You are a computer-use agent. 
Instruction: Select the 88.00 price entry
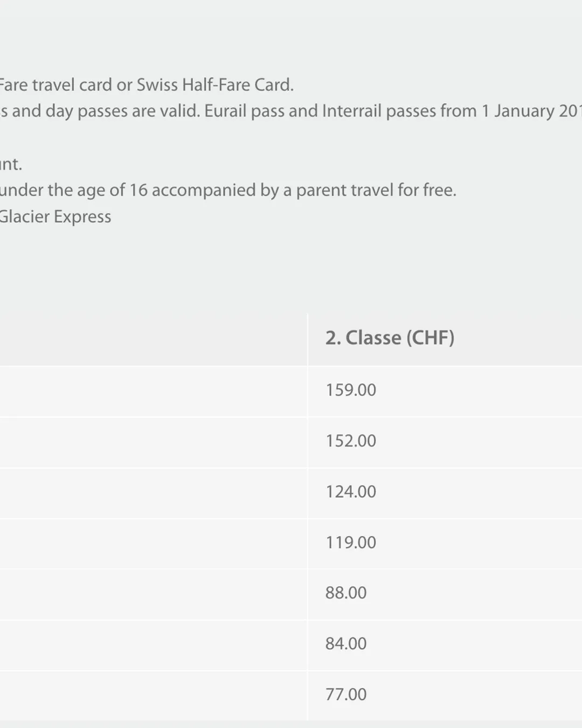346,593
